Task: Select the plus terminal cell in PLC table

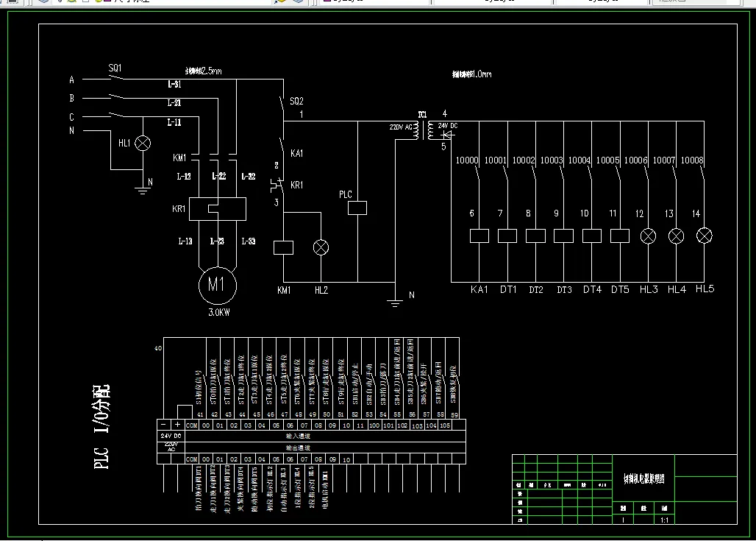Action: click(x=177, y=425)
